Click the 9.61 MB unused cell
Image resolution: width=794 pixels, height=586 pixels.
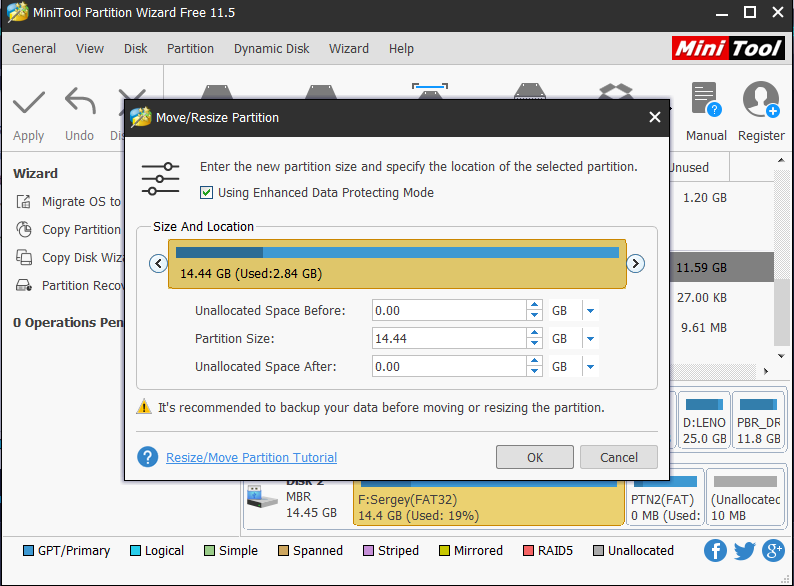point(704,328)
